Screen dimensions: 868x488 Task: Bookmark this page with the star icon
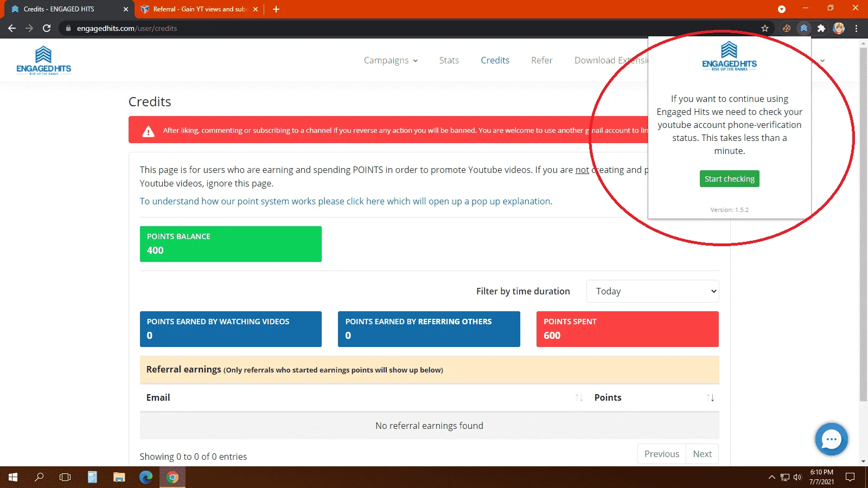[765, 28]
